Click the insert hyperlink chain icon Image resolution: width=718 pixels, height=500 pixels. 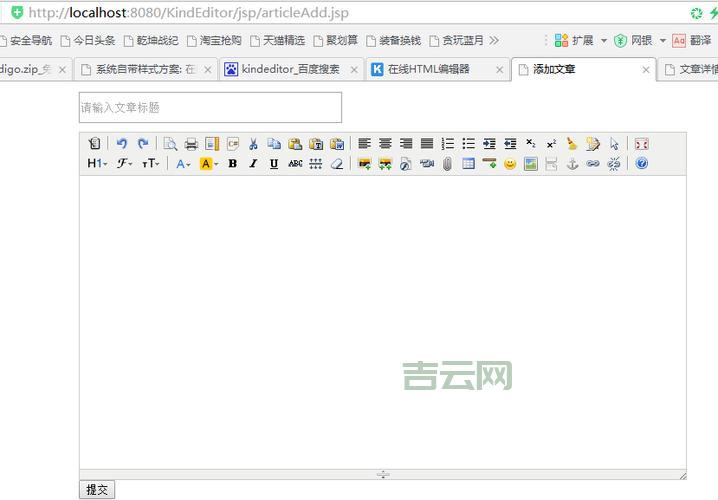tap(593, 164)
